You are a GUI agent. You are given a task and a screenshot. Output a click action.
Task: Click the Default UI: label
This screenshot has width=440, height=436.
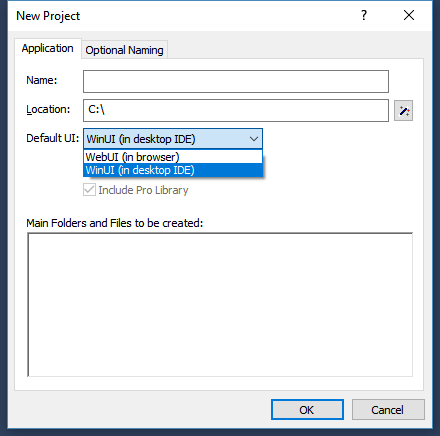click(53, 138)
